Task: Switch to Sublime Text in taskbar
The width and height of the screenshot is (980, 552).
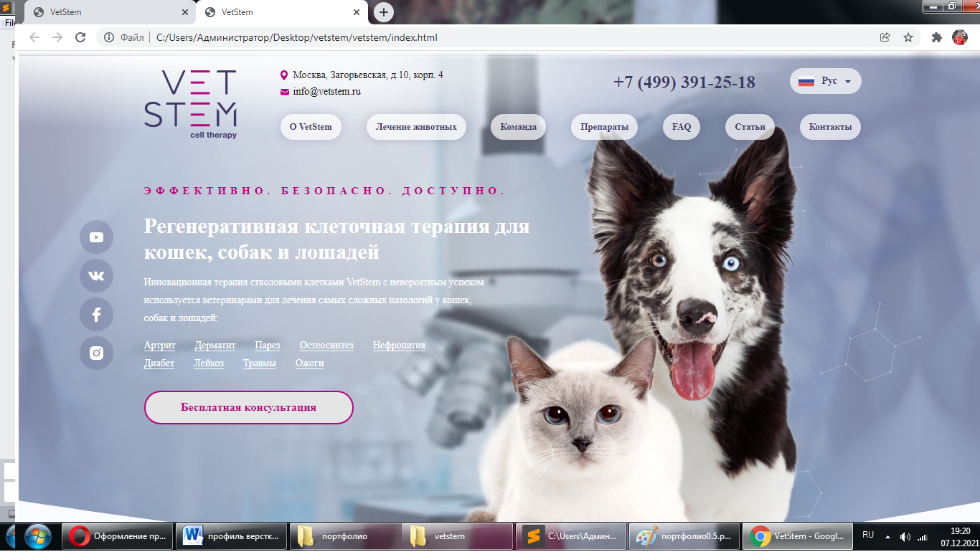Action: [x=571, y=536]
